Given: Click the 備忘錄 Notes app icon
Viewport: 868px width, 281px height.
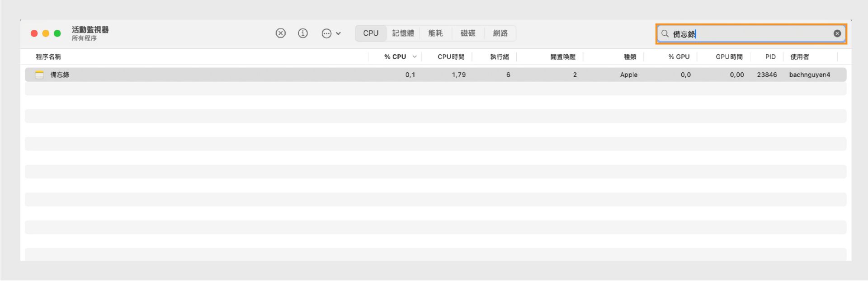Looking at the screenshot, I should click(x=40, y=75).
